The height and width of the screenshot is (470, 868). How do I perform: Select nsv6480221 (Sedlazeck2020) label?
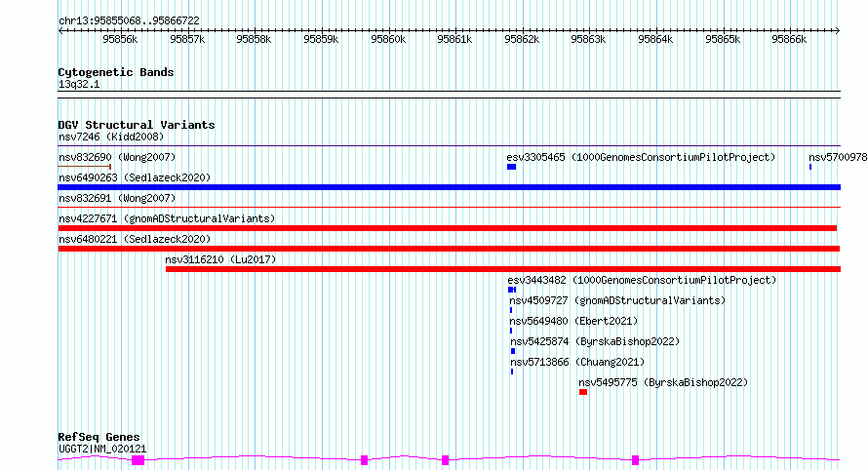pos(135,239)
